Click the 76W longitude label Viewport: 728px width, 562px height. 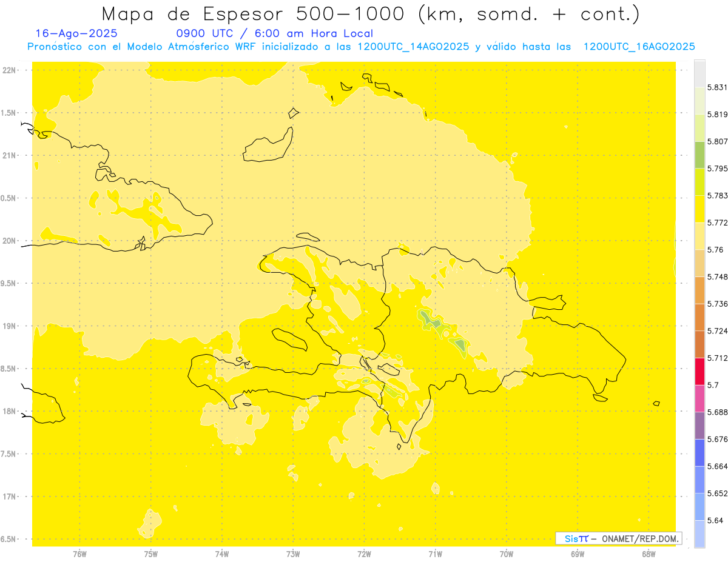79,554
